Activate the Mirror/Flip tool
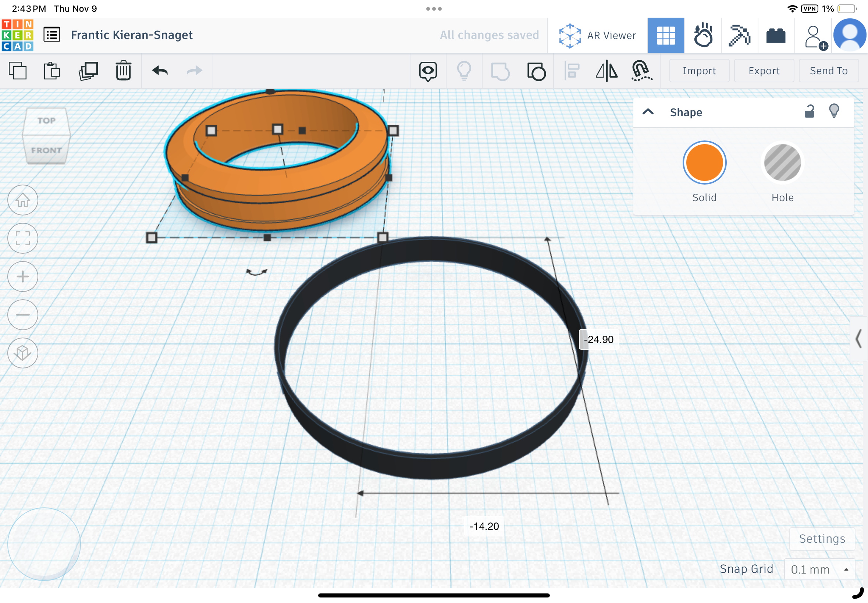Screen dimensions: 868x603 (x=607, y=71)
